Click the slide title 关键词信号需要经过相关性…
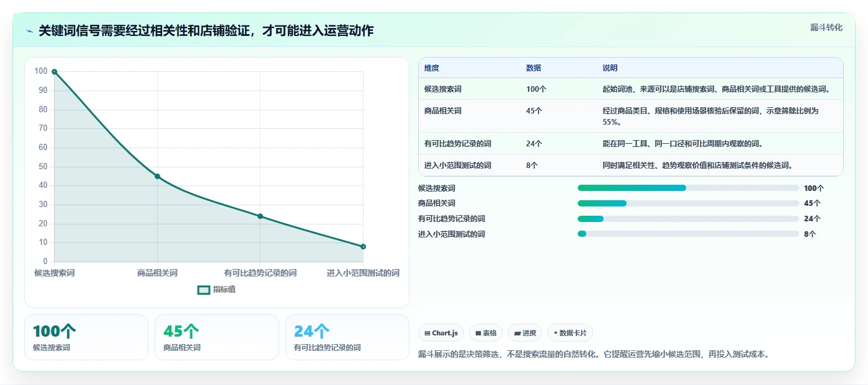Viewport: 868px width, 385px height. (206, 30)
